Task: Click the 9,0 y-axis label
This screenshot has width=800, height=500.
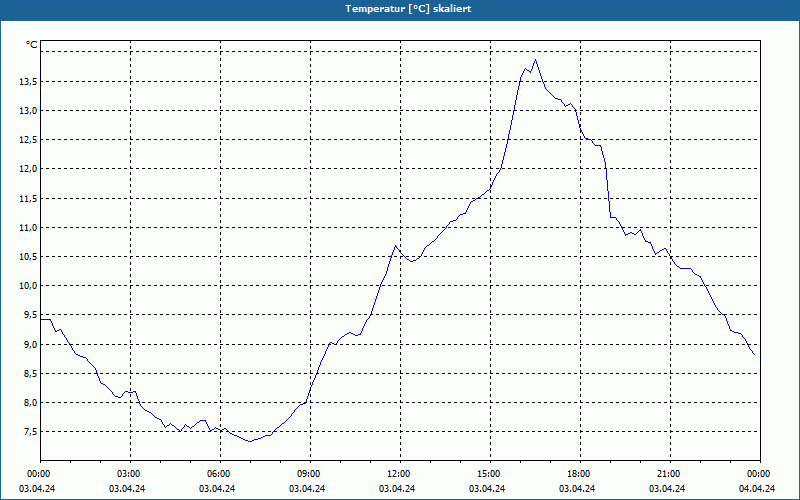Action: click(31, 344)
